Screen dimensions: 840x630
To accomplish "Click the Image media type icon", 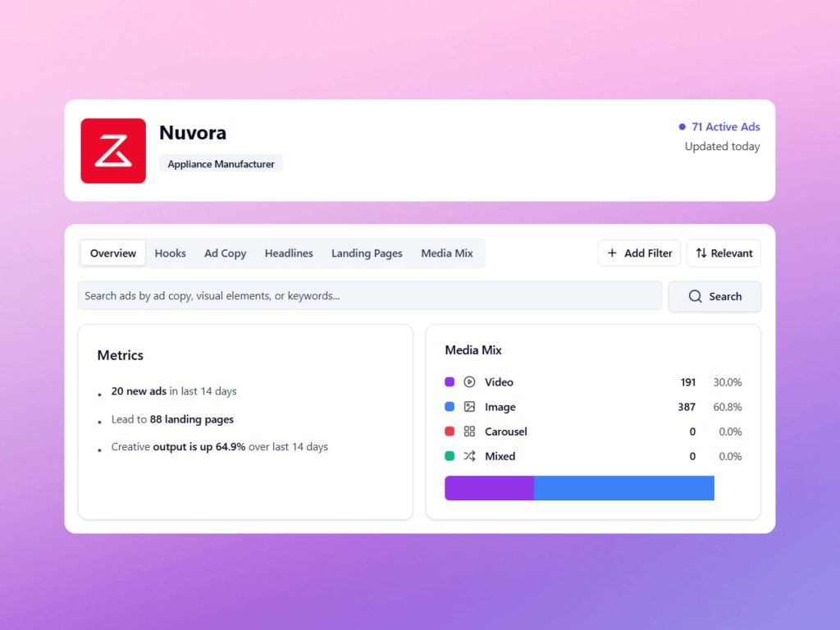I will [469, 407].
